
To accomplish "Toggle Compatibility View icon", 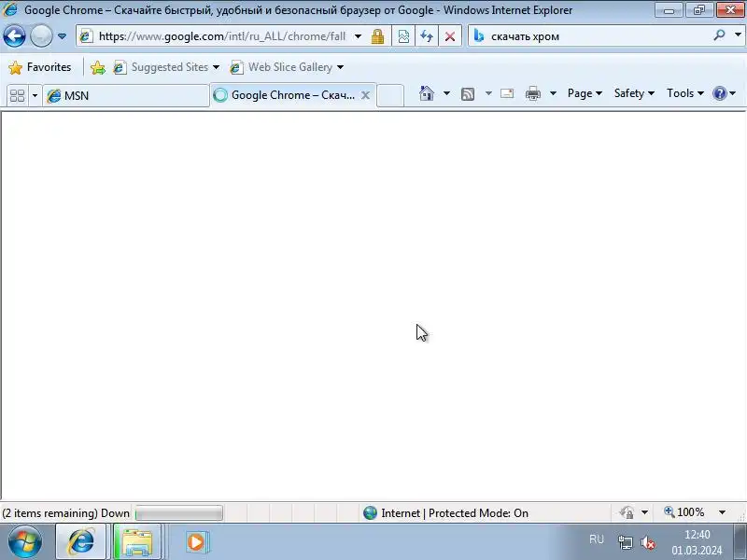I will pyautogui.click(x=403, y=36).
